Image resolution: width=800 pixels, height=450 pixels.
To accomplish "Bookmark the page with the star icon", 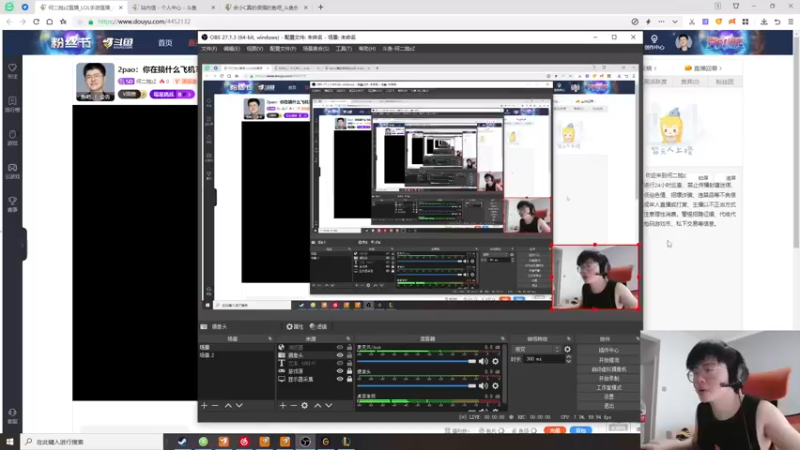I will (63, 22).
